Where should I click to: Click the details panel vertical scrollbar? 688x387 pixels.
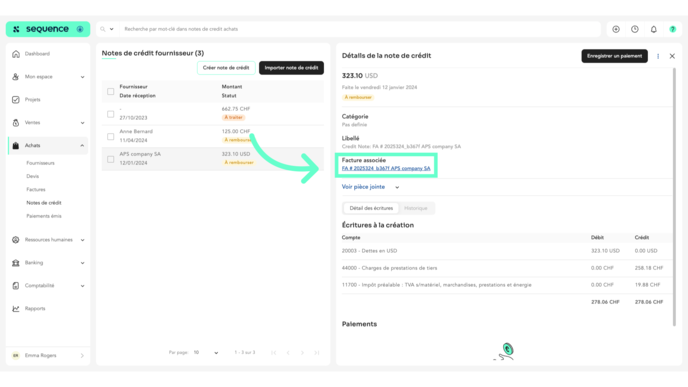[674, 197]
